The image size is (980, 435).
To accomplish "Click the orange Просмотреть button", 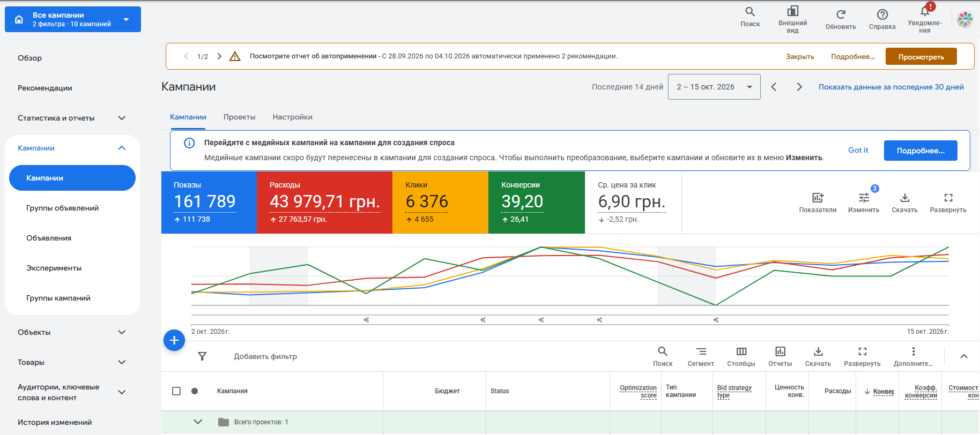I will [x=921, y=56].
